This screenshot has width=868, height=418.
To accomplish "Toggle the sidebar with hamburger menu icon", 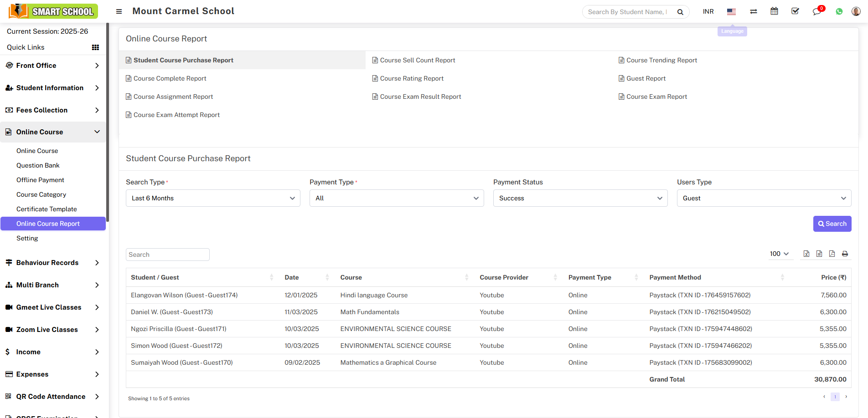I will click(x=119, y=11).
